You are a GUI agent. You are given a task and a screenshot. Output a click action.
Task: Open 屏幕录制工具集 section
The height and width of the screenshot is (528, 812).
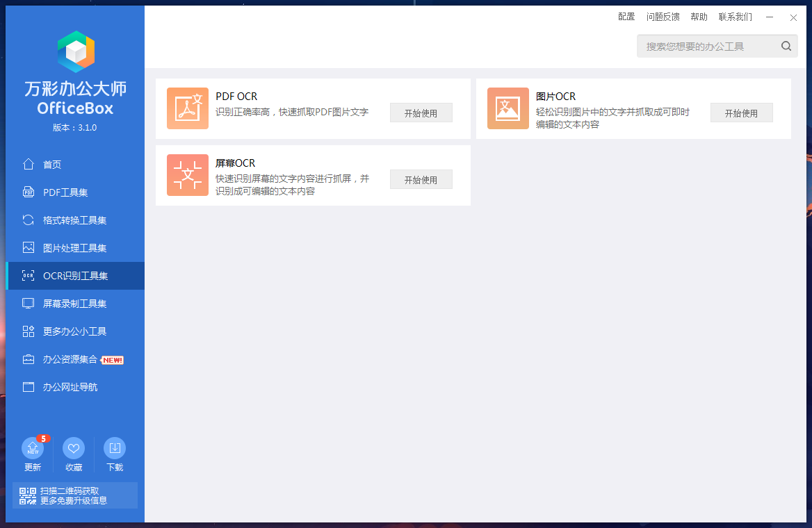pyautogui.click(x=75, y=304)
